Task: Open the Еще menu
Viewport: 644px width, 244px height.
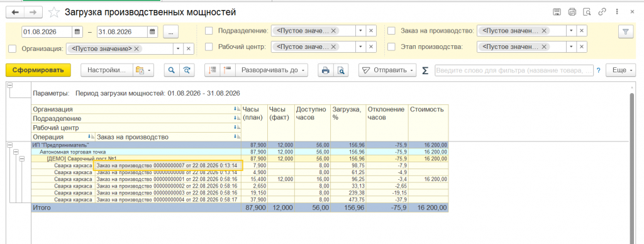Action: pos(621,70)
